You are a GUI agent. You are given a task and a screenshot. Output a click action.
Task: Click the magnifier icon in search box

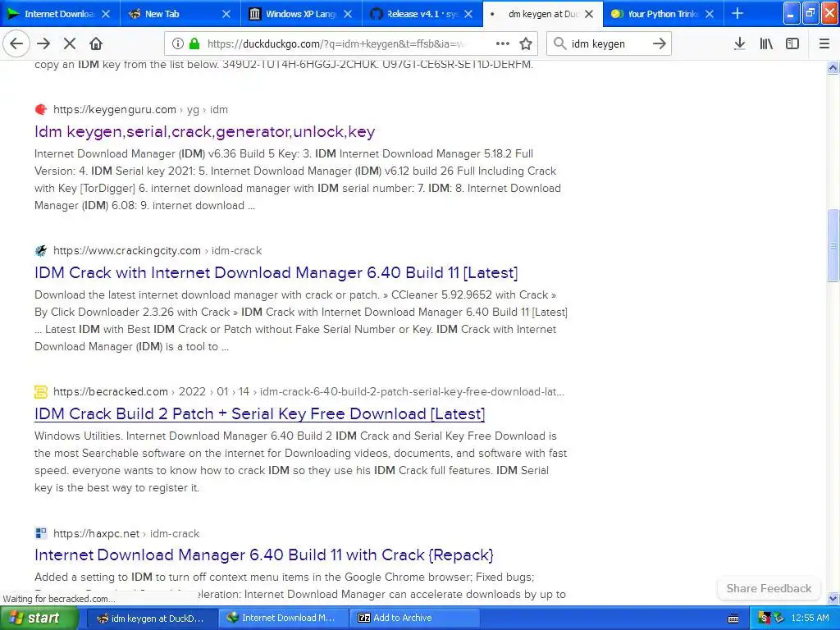pos(559,43)
